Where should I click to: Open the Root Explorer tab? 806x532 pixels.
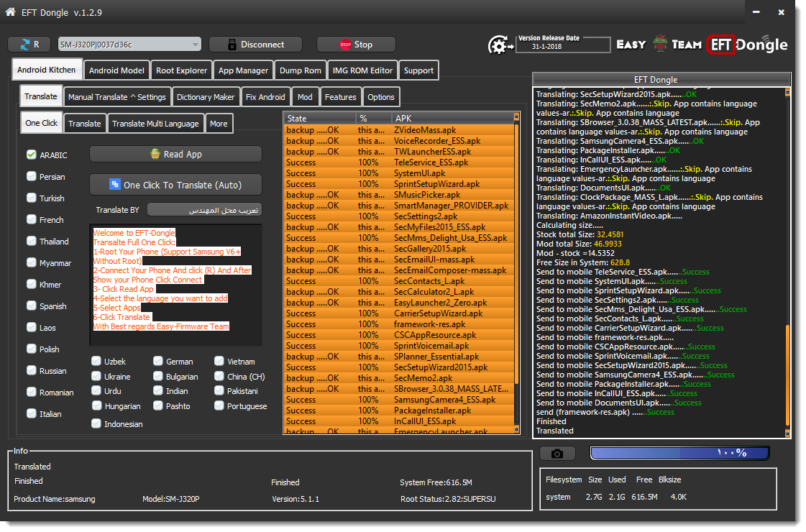tap(181, 70)
